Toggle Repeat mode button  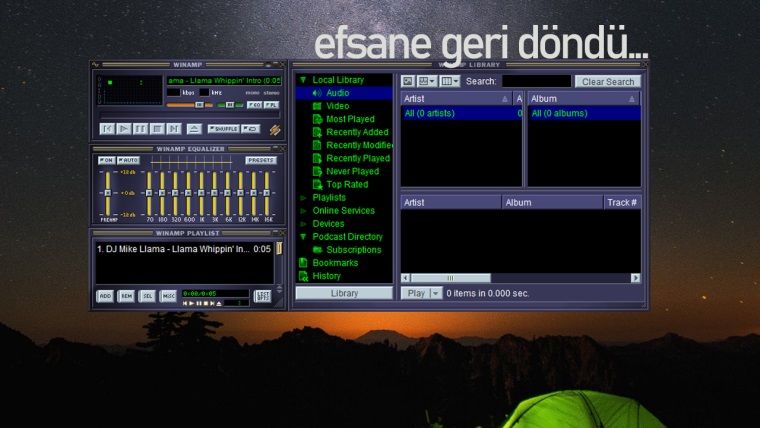click(251, 129)
